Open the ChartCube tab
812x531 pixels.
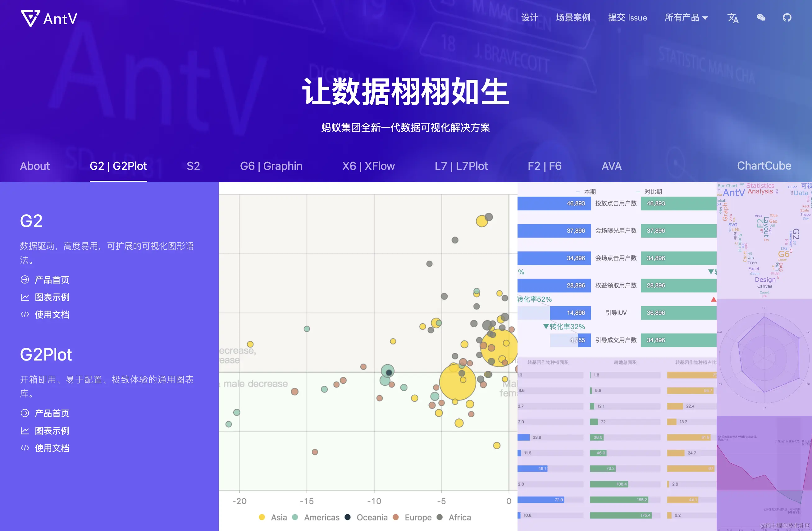764,166
